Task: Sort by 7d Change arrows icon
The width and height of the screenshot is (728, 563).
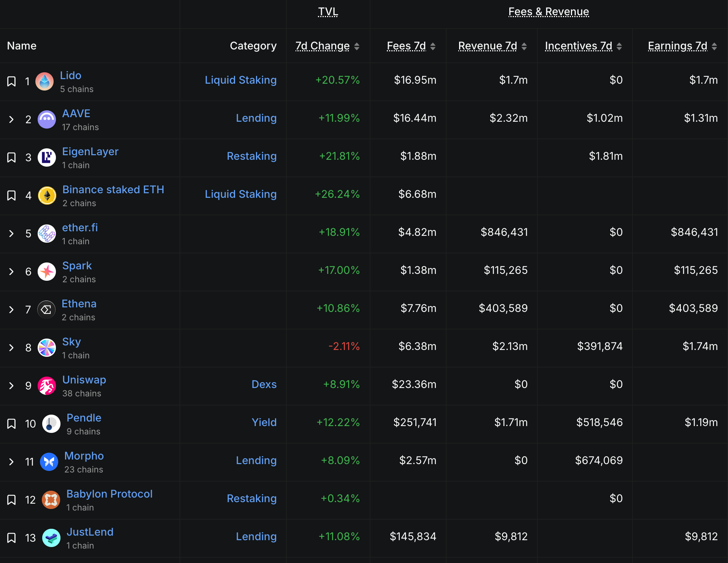Action: [357, 46]
